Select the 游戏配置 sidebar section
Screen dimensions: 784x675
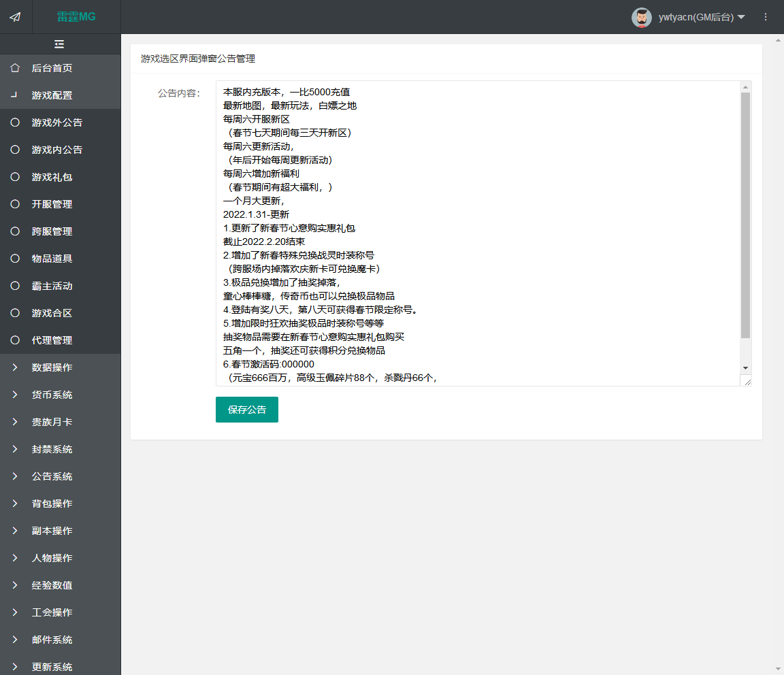coord(60,95)
